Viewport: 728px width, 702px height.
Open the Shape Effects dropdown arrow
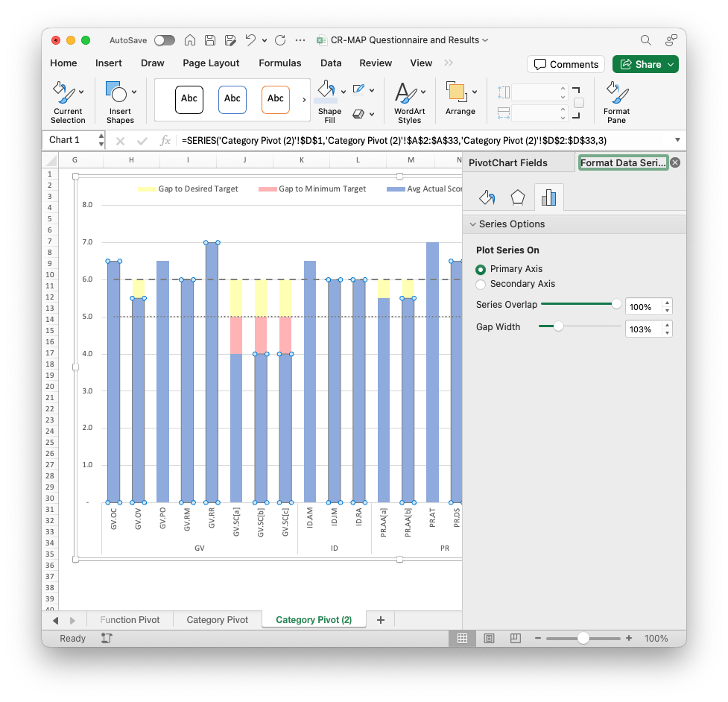372,114
